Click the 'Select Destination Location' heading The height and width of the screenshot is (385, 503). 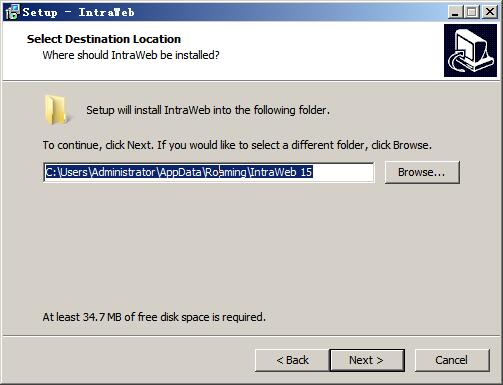coord(104,39)
